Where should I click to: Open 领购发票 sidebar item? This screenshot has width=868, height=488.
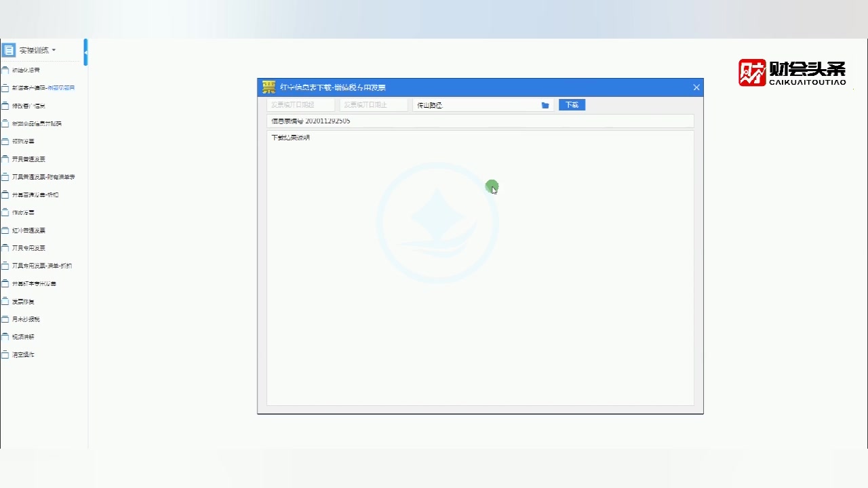click(23, 141)
